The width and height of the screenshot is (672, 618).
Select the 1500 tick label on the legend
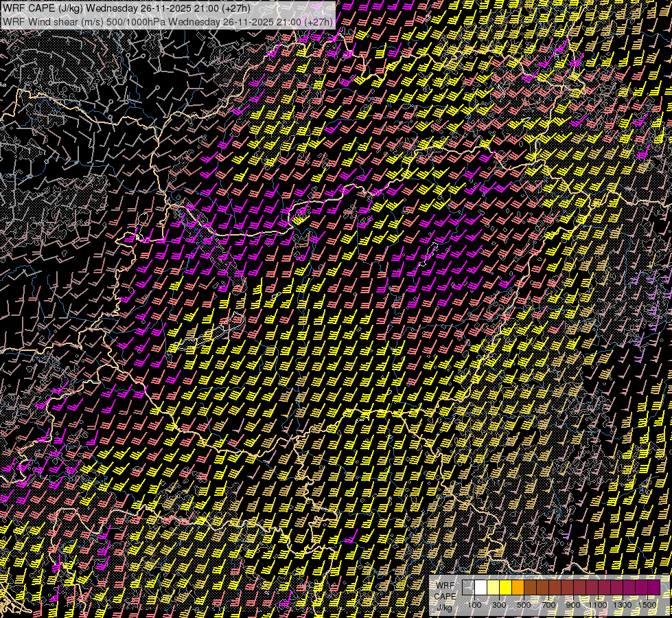coord(647,604)
